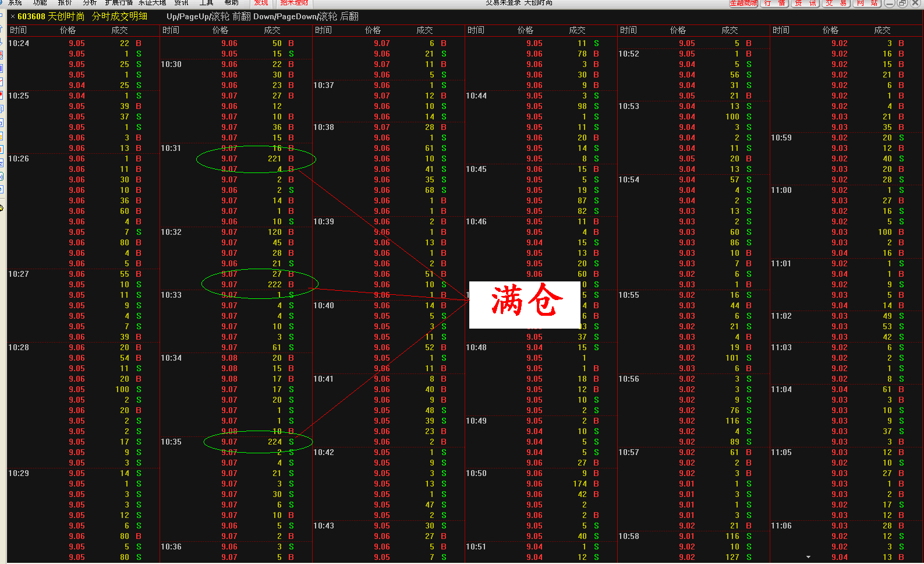This screenshot has width=924, height=564.
Task: Click the first 价格 column header
Action: [68, 30]
